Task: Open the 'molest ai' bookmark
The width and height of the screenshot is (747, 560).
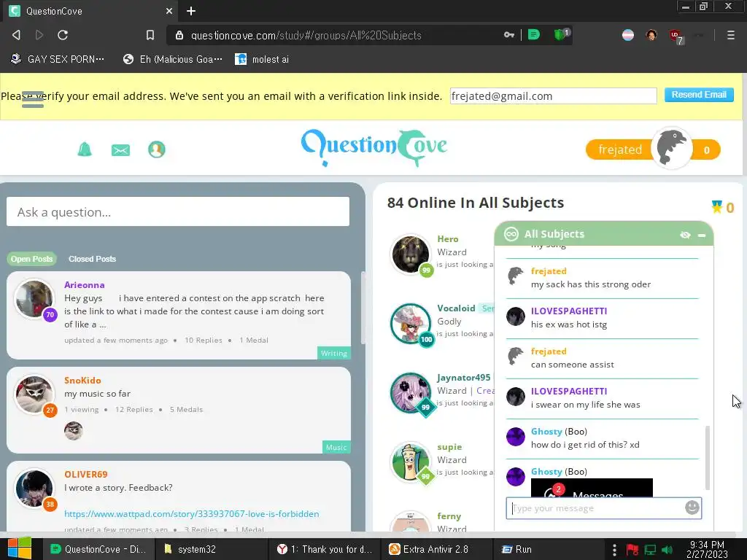Action: click(262, 59)
